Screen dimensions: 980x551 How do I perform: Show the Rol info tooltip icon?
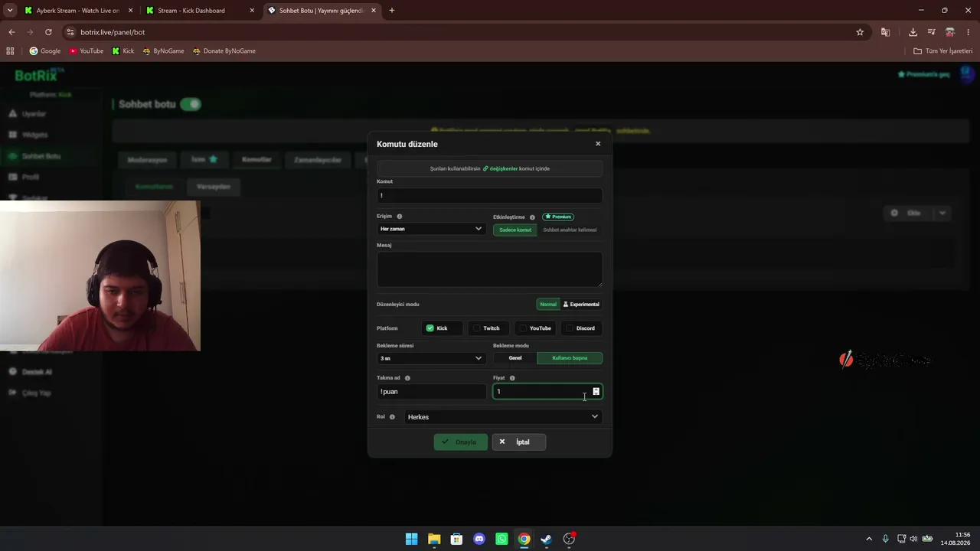click(392, 417)
